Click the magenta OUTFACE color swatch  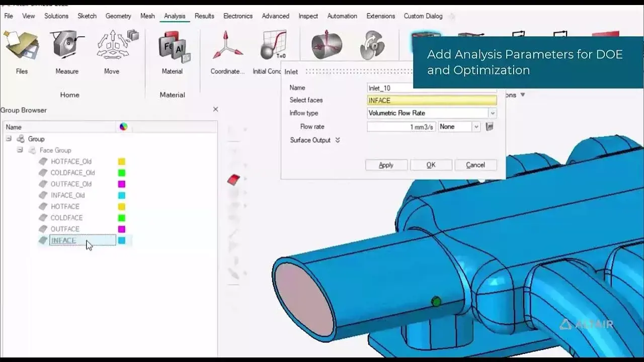pyautogui.click(x=121, y=229)
